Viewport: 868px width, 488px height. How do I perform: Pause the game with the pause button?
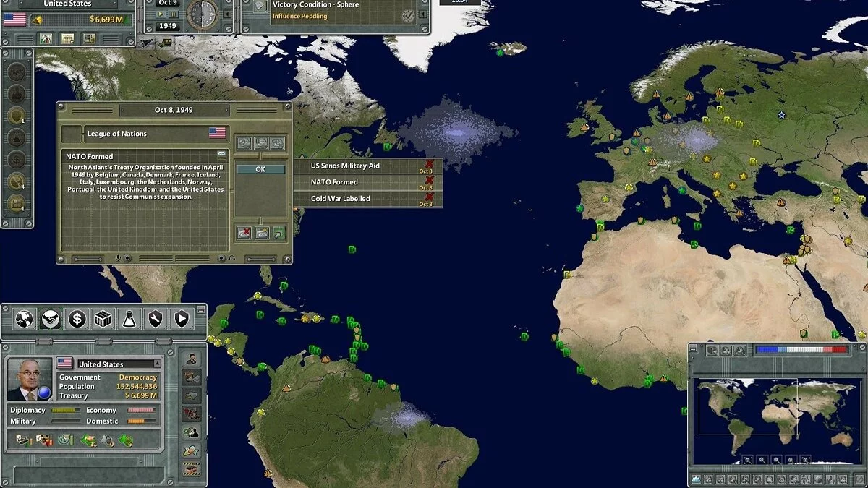(174, 14)
